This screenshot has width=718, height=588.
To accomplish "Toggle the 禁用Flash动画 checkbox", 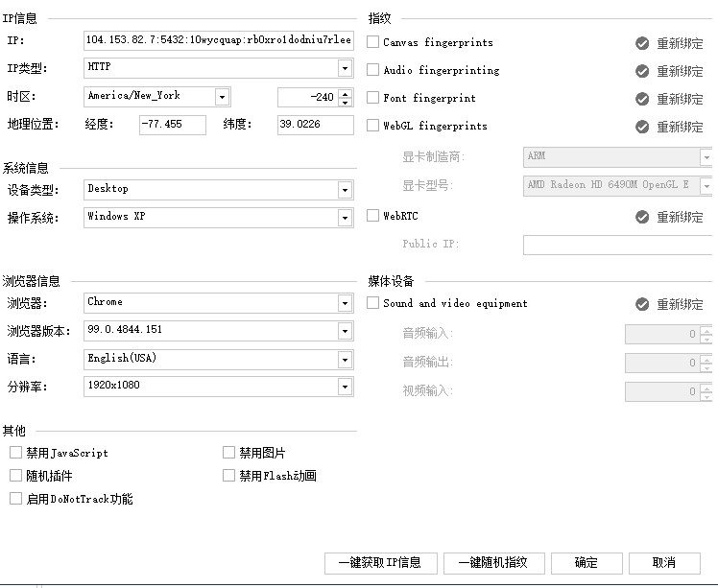I will pyautogui.click(x=228, y=476).
